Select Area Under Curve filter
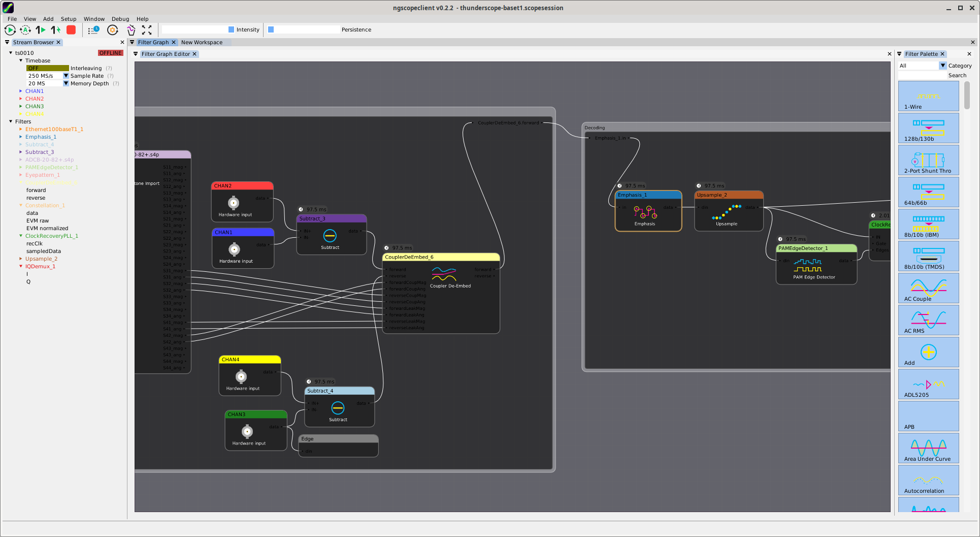Viewport: 980px width, 537px height. 928,448
